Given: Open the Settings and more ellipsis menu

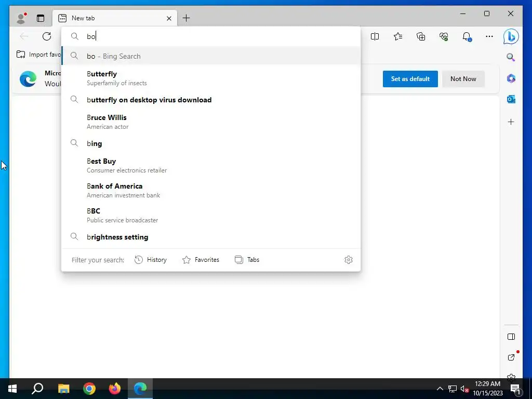Looking at the screenshot, I should click(489, 36).
